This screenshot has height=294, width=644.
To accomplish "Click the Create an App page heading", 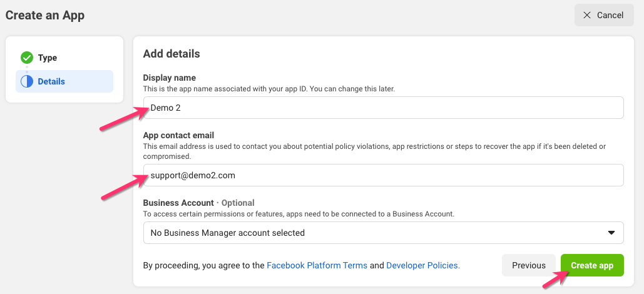I will 45,15.
